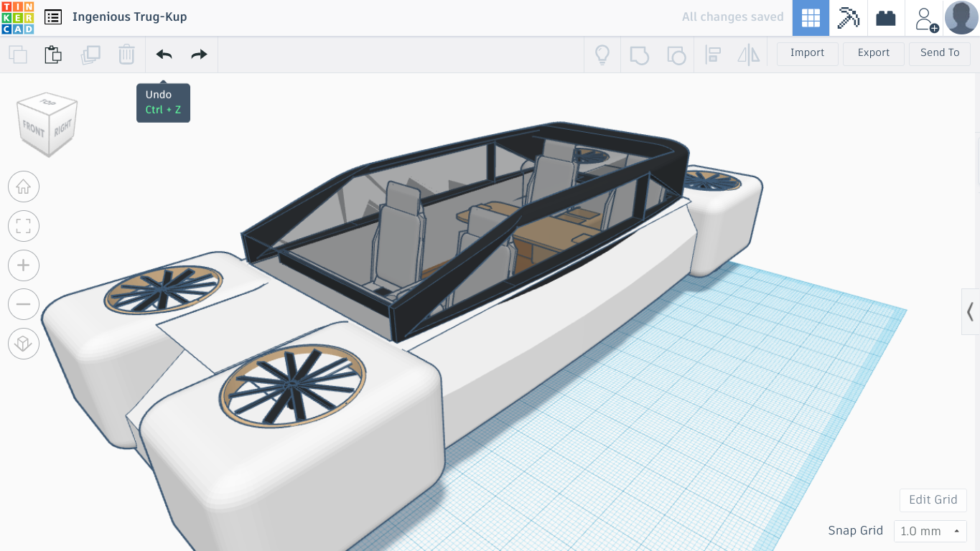
Task: Toggle Show all lightbulb icon
Action: tap(602, 55)
